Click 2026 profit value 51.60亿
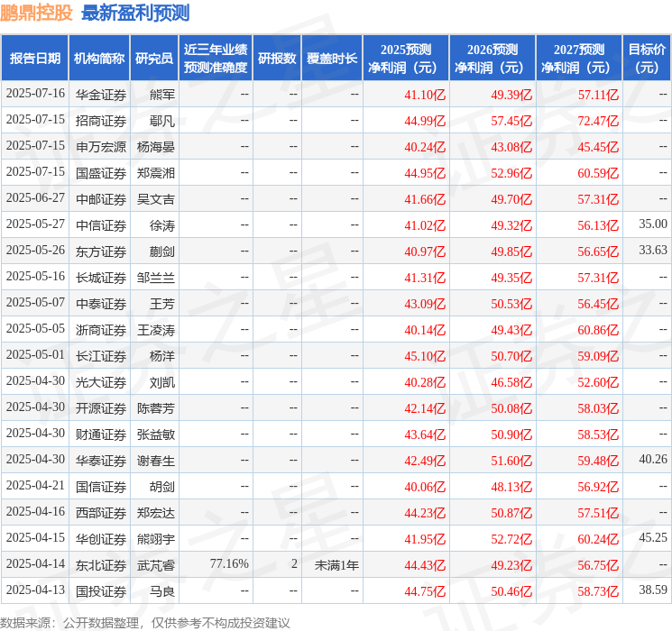This screenshot has width=672, height=631. point(511,461)
